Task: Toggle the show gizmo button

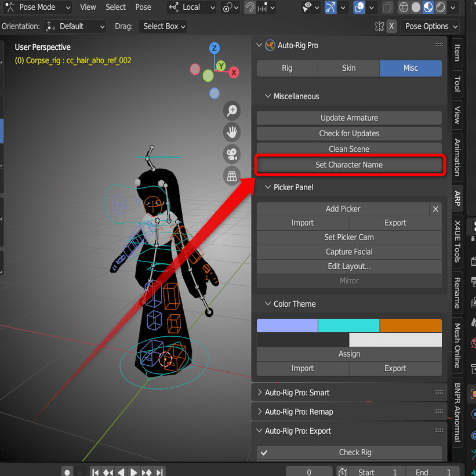Action: coord(330,8)
